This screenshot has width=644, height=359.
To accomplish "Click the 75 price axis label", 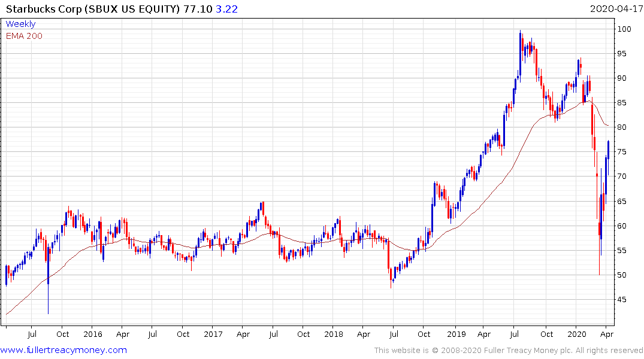I will (622, 152).
